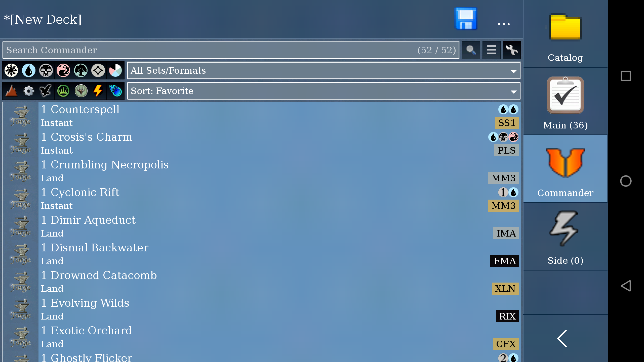Toggle the green mana tree filter
This screenshot has height=362, width=644.
pos(81,70)
